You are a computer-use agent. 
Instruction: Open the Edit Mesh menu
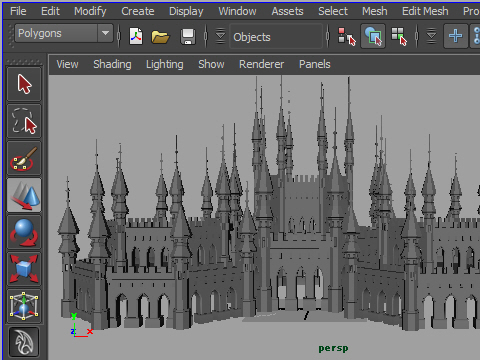click(x=425, y=11)
